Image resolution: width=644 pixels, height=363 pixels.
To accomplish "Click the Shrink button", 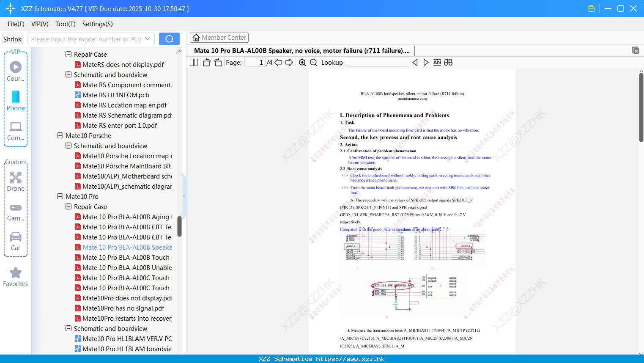I will coord(13,39).
